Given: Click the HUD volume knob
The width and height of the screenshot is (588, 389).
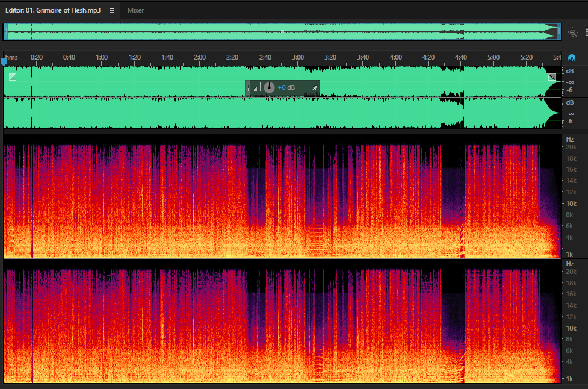Looking at the screenshot, I should pos(269,87).
